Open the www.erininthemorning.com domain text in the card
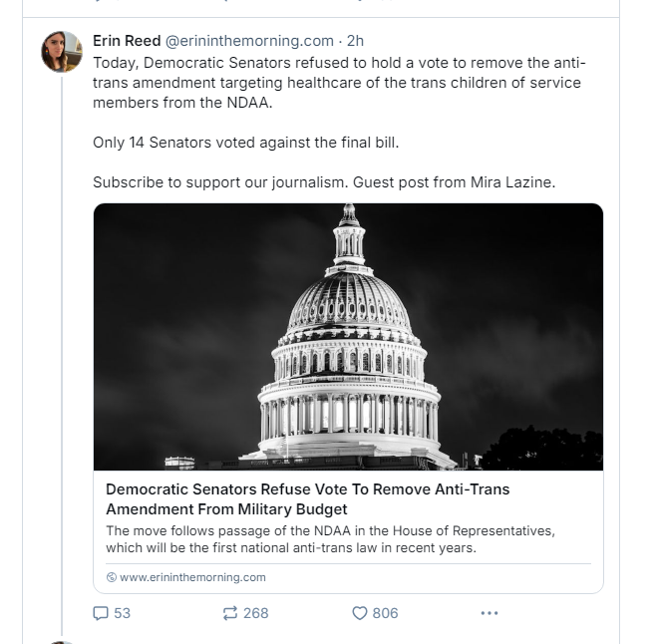 pyautogui.click(x=192, y=577)
